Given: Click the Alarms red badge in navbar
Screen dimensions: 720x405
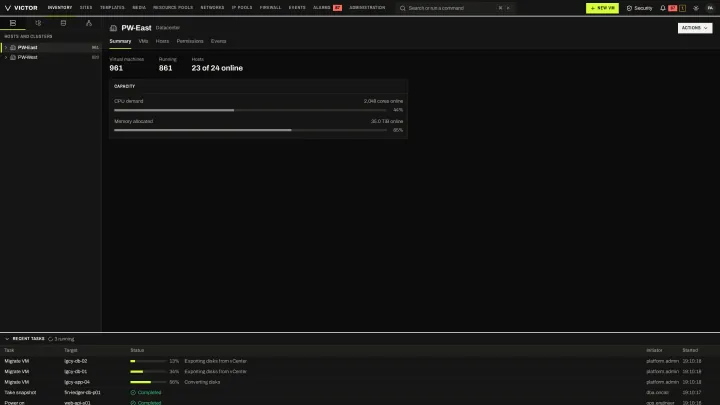Looking at the screenshot, I should (x=338, y=8).
